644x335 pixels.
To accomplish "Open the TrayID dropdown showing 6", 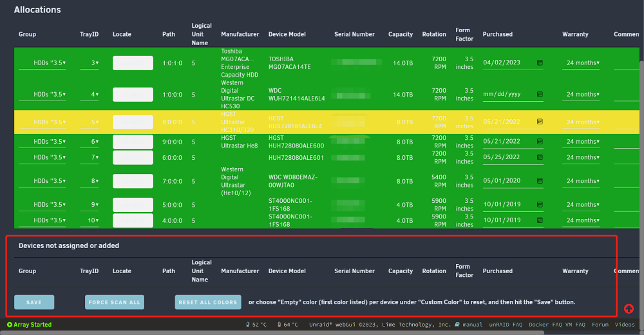I will coord(90,142).
